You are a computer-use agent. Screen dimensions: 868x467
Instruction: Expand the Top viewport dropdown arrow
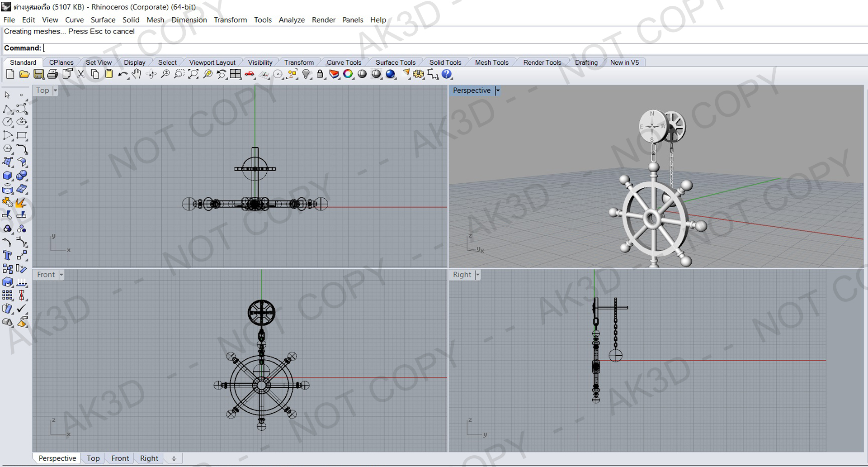coord(55,91)
